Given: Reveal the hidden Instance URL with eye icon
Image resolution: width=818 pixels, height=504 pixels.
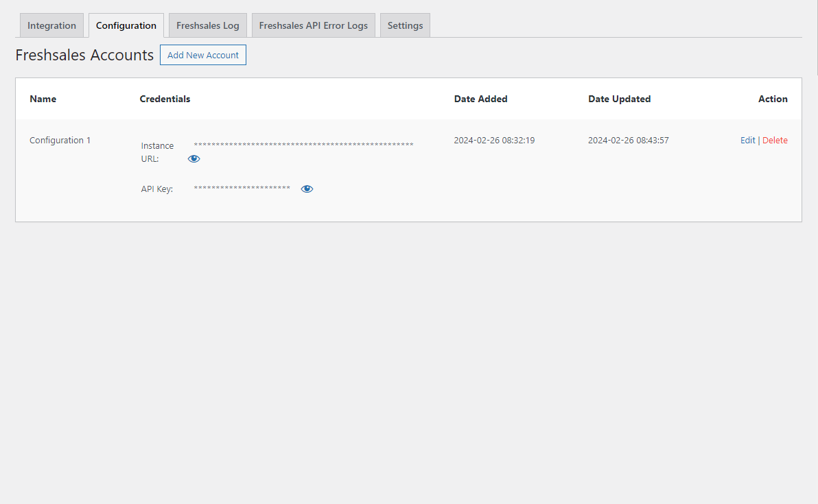Looking at the screenshot, I should pos(194,159).
